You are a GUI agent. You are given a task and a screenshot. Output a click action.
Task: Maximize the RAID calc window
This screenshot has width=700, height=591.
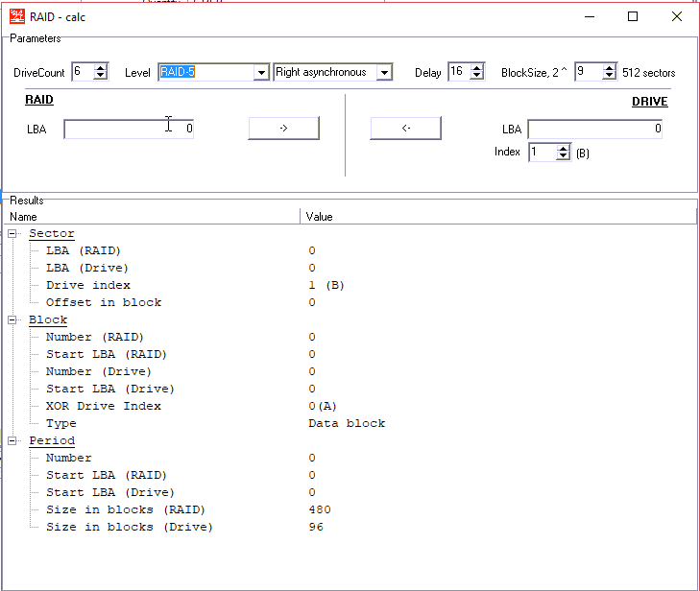[x=633, y=16]
